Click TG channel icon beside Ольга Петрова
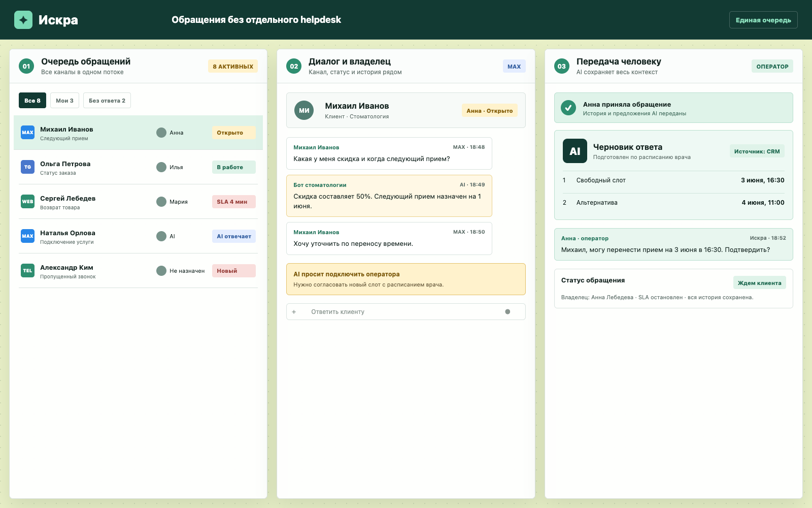812x508 pixels. [x=27, y=167]
